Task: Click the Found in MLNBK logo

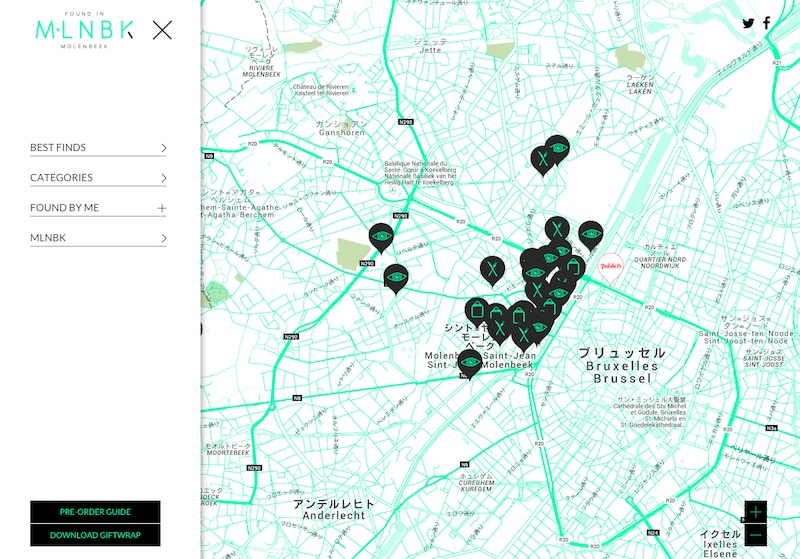Action: [83, 30]
